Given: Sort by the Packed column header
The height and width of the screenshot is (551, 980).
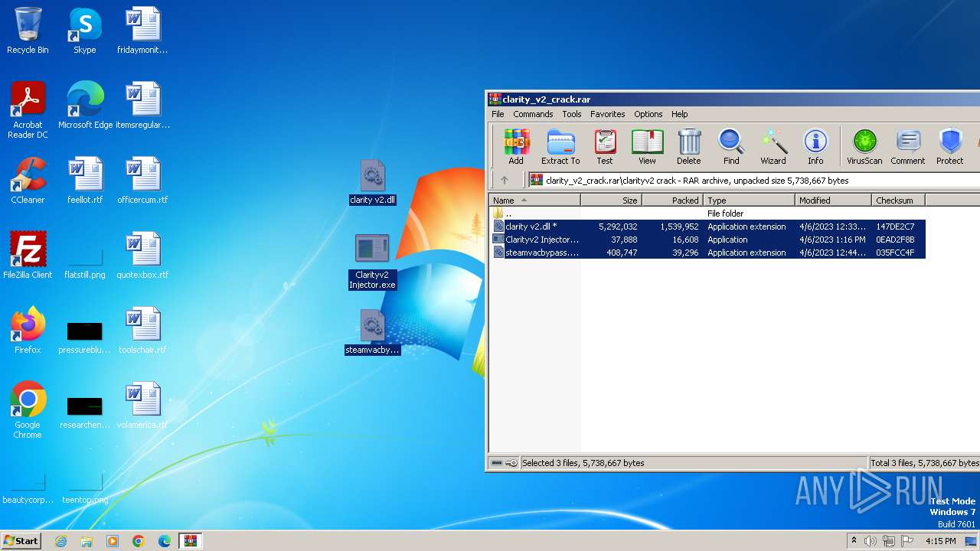Looking at the screenshot, I should (672, 201).
